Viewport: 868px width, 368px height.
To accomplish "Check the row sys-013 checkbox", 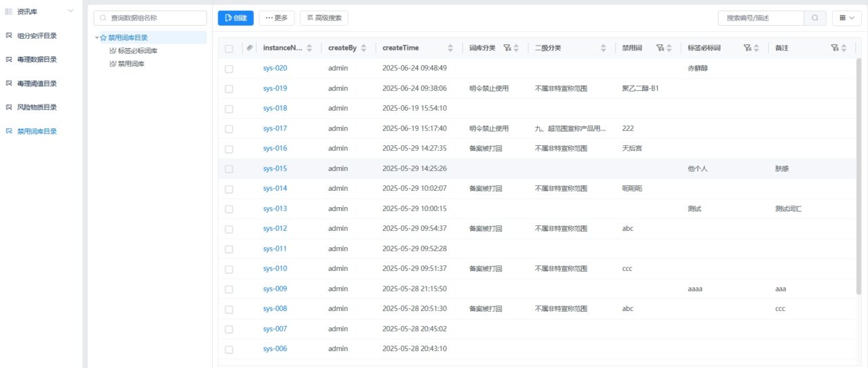I will coord(229,209).
